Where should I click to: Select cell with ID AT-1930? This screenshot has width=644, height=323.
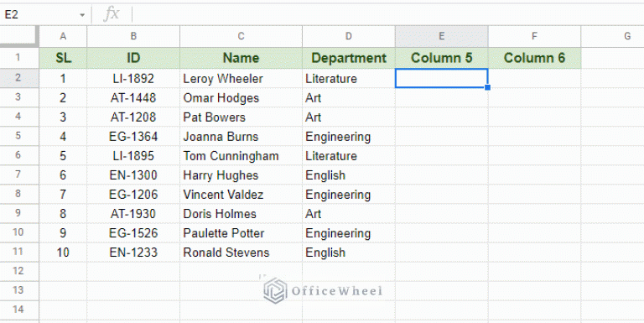[133, 214]
